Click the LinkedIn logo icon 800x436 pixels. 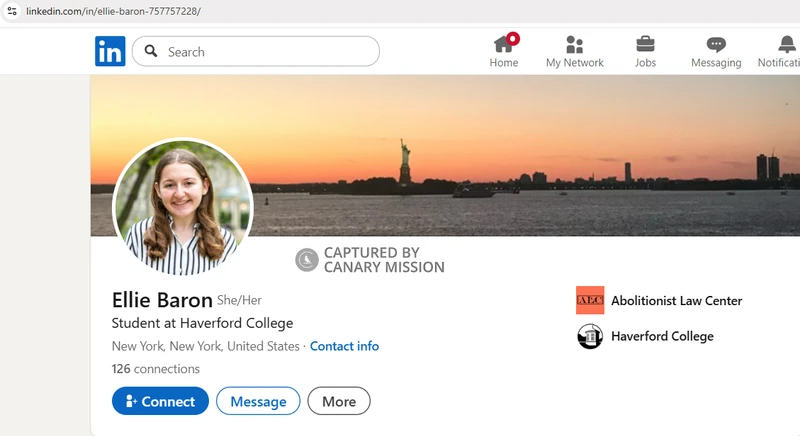pyautogui.click(x=110, y=51)
